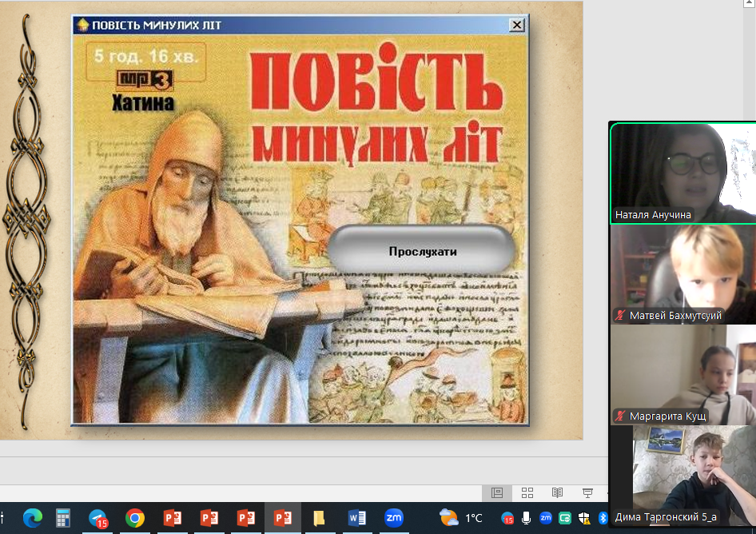Open Microsoft Edge from the taskbar
Screen dimensions: 756x534
click(32, 518)
